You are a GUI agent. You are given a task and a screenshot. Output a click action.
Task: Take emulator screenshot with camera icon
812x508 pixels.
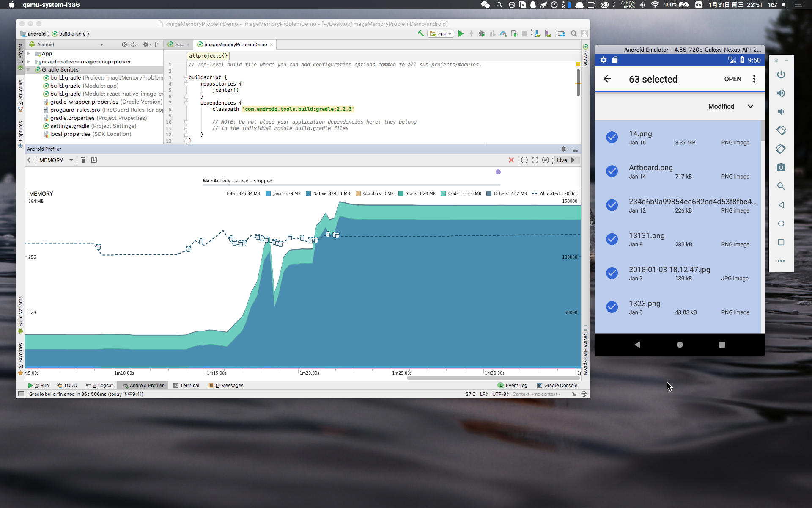point(781,168)
